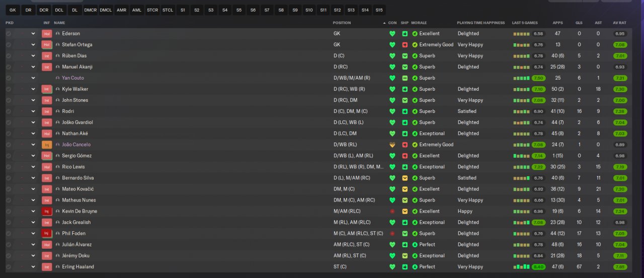
Task: Click Ederson's green heart condition icon
Action: point(392,34)
